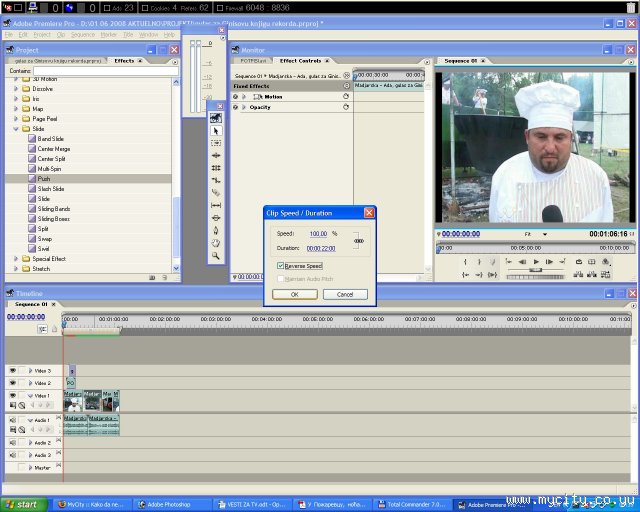Cancel the Clip Speed / Duration dialog

pyautogui.click(x=345, y=294)
